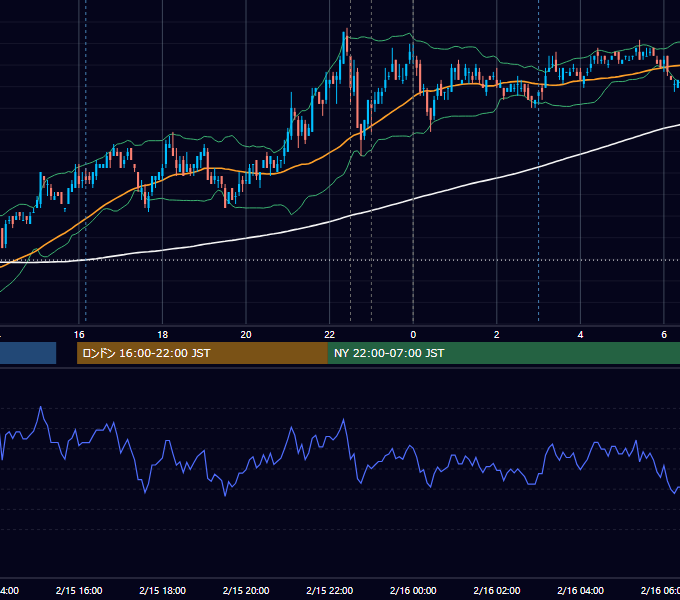
Task: Click the '2/16 00:00' date label
Action: tap(413, 590)
